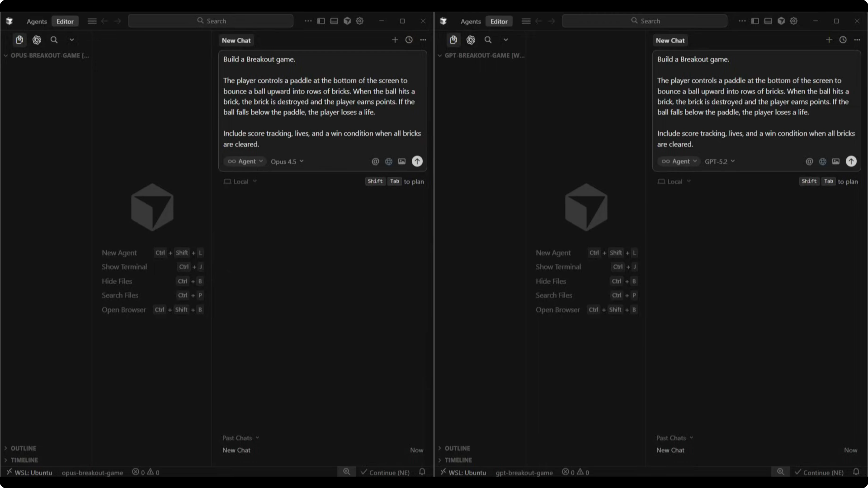Viewport: 868px width, 488px height.
Task: Toggle the primary sidebar layout in the left window
Action: [x=321, y=21]
